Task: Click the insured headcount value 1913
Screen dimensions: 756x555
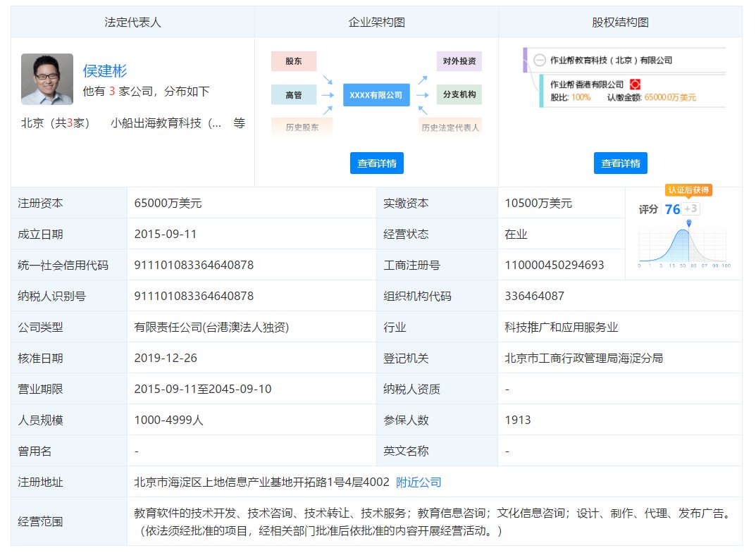Action: [518, 420]
